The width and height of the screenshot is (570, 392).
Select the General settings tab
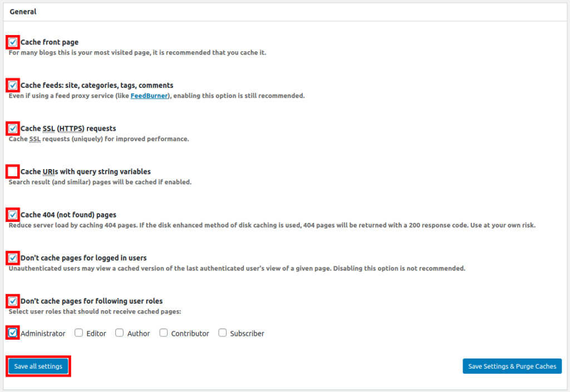coord(23,11)
